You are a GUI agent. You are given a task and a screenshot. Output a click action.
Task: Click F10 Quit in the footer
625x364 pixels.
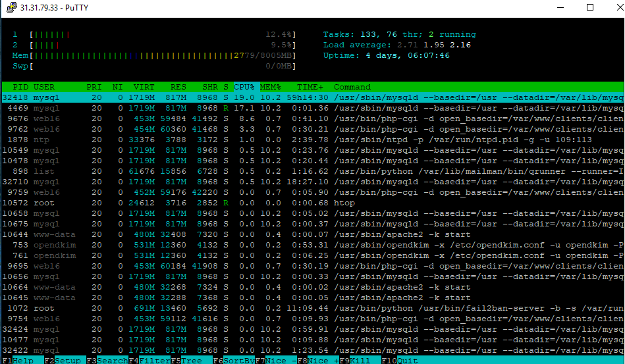pos(400,360)
